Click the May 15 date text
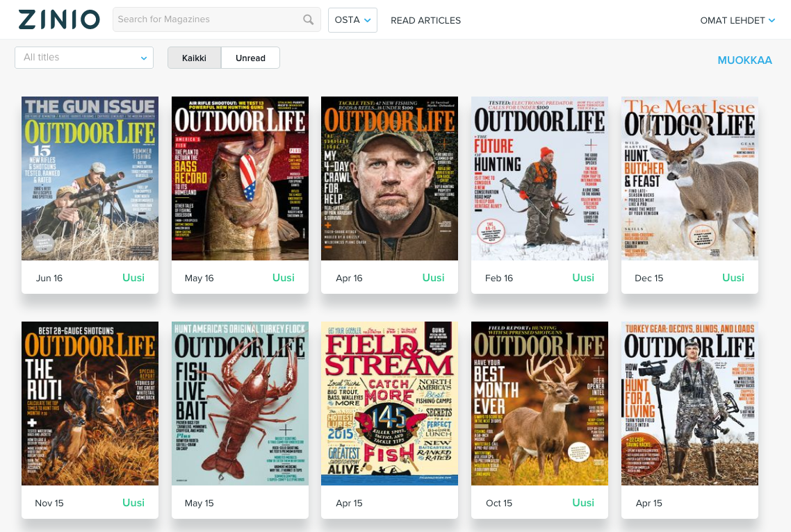The height and width of the screenshot is (532, 791). point(199,504)
